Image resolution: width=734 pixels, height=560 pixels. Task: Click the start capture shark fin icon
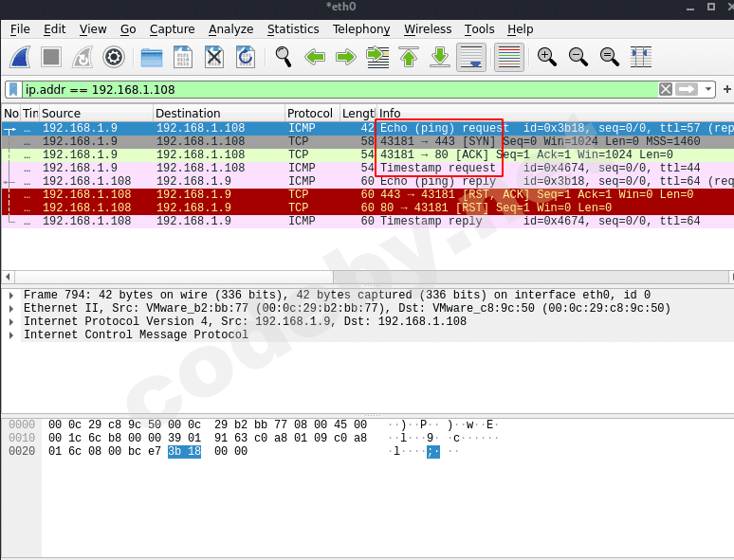click(21, 57)
